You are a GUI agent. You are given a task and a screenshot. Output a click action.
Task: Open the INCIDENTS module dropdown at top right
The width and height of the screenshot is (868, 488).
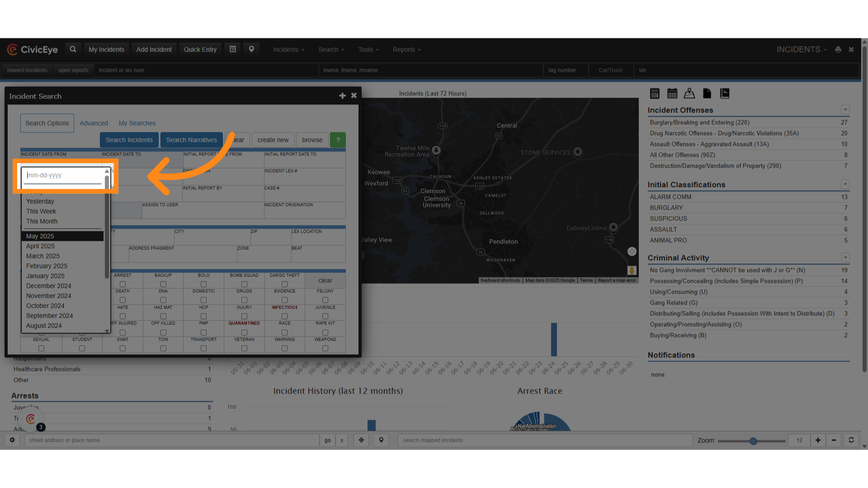pyautogui.click(x=802, y=50)
